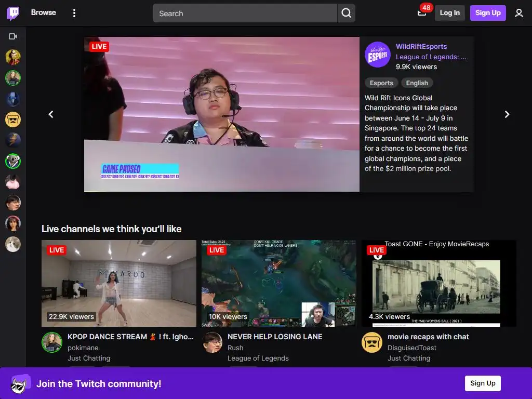Open the League of Legends: ... category link

[x=431, y=57]
